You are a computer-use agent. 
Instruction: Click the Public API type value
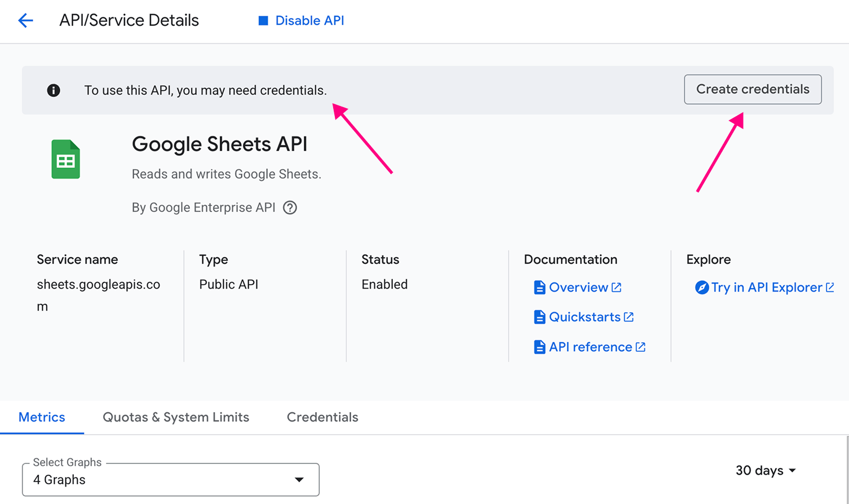click(x=228, y=284)
